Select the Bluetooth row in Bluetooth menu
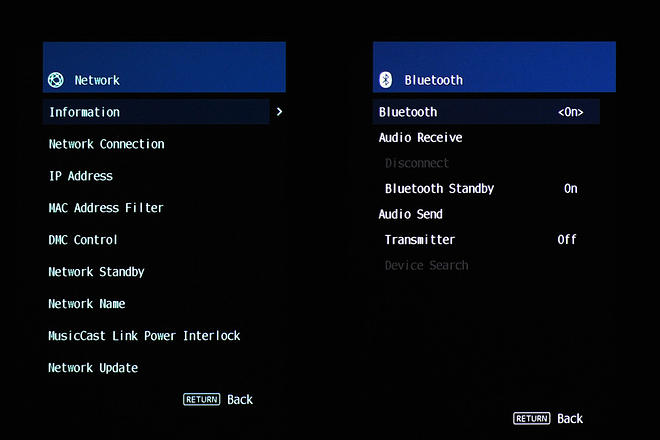 486,112
